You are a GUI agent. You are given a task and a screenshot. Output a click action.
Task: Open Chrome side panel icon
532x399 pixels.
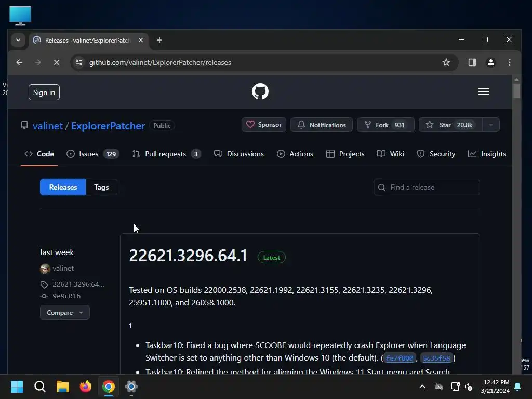pos(472,62)
